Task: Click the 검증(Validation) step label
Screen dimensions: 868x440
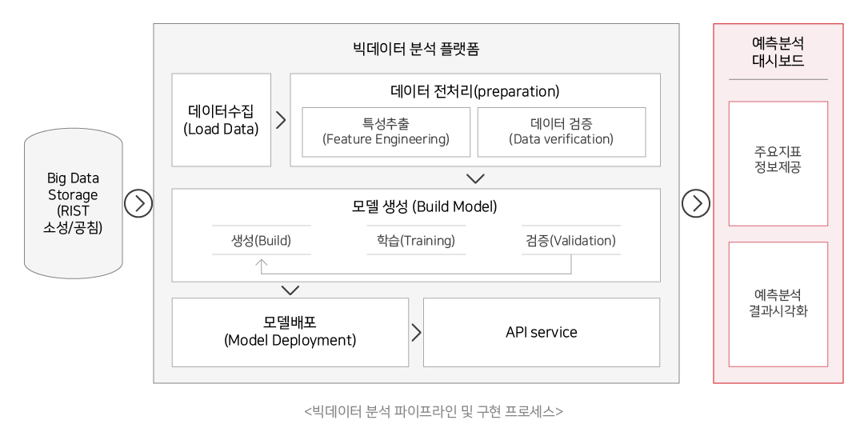Action: [570, 240]
